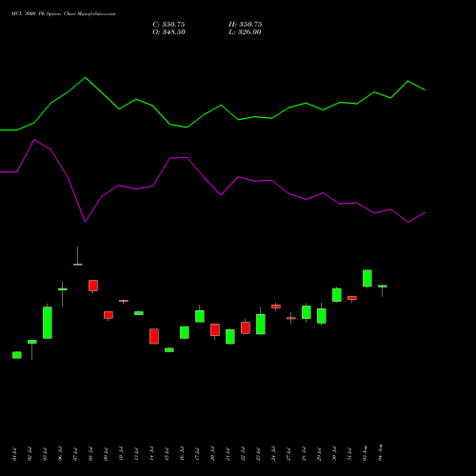Select the 17 Jul date label
The height and width of the screenshot is (476, 476).
[197, 454]
